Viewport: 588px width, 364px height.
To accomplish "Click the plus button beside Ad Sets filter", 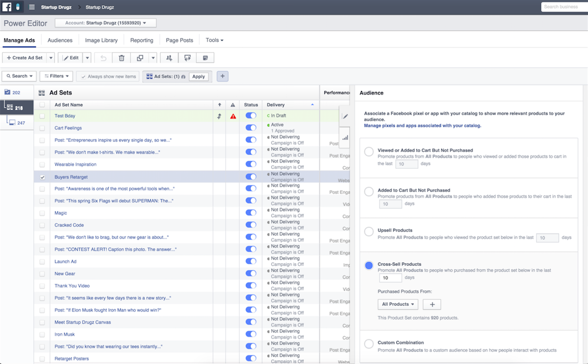I will coord(222,76).
